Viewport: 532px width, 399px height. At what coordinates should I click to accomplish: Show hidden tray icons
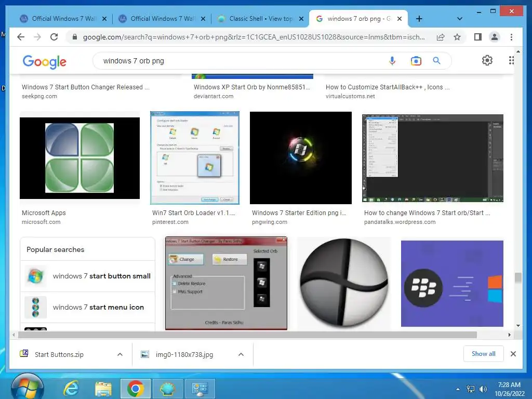click(x=458, y=389)
